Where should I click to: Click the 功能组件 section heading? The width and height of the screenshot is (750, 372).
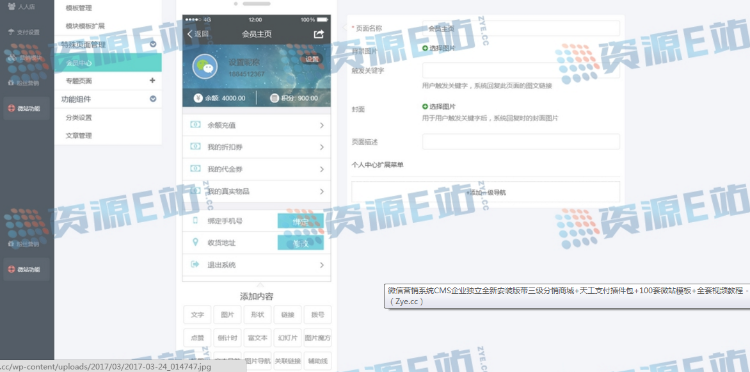[x=76, y=99]
